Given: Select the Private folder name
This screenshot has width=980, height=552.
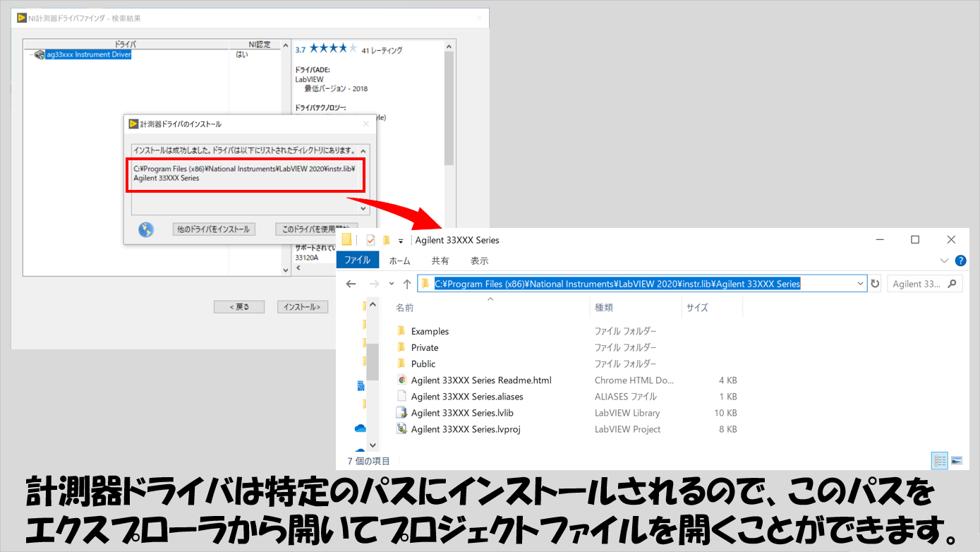Looking at the screenshot, I should (x=425, y=347).
